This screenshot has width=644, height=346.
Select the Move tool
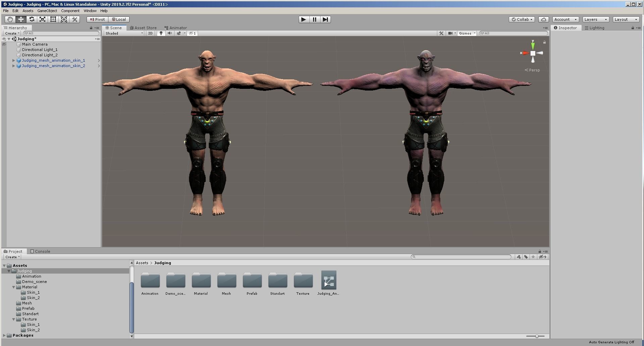[21, 19]
